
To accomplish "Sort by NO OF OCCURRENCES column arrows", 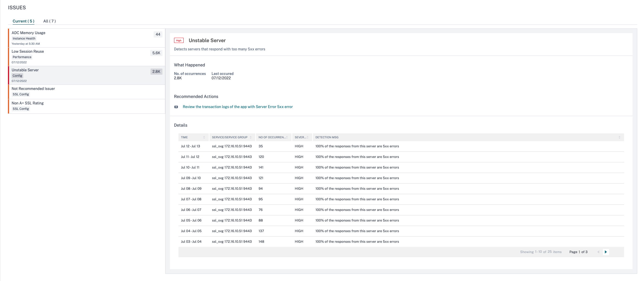I will coord(287,137).
